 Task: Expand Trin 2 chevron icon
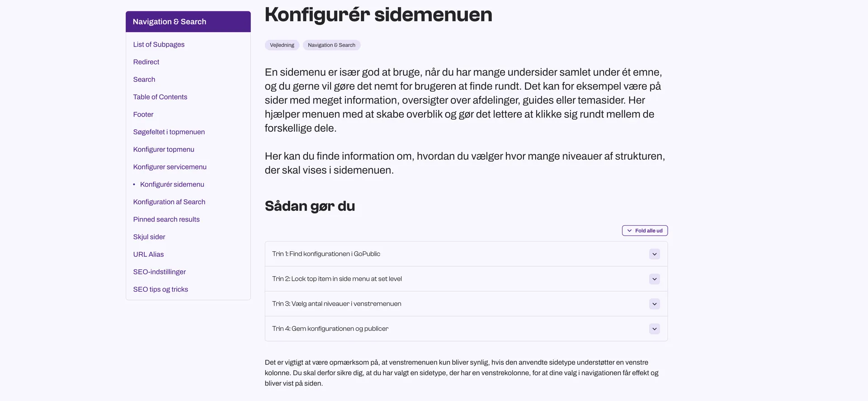pos(654,279)
